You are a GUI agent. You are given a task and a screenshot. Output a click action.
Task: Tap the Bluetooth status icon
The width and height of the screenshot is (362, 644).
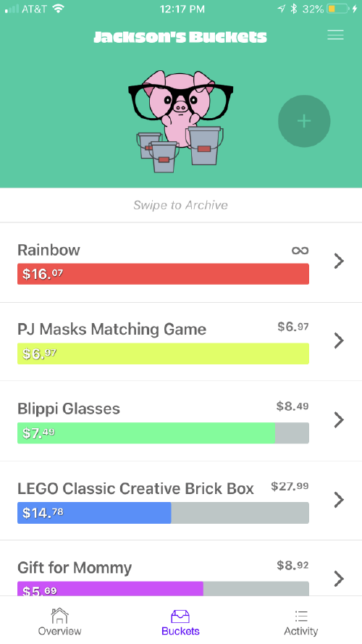pyautogui.click(x=293, y=9)
